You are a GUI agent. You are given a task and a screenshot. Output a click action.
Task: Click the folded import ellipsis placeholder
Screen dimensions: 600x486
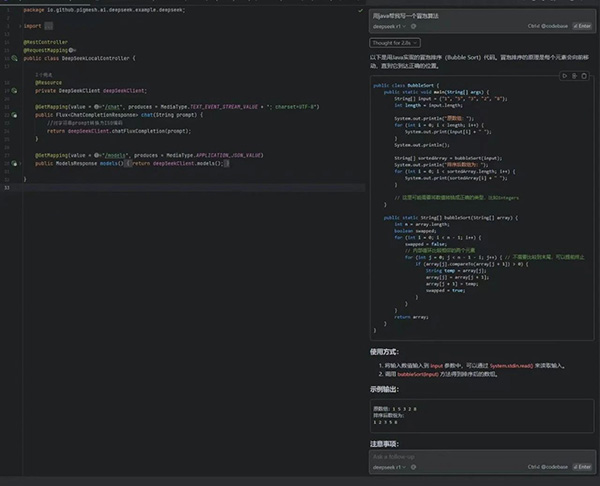click(x=49, y=26)
